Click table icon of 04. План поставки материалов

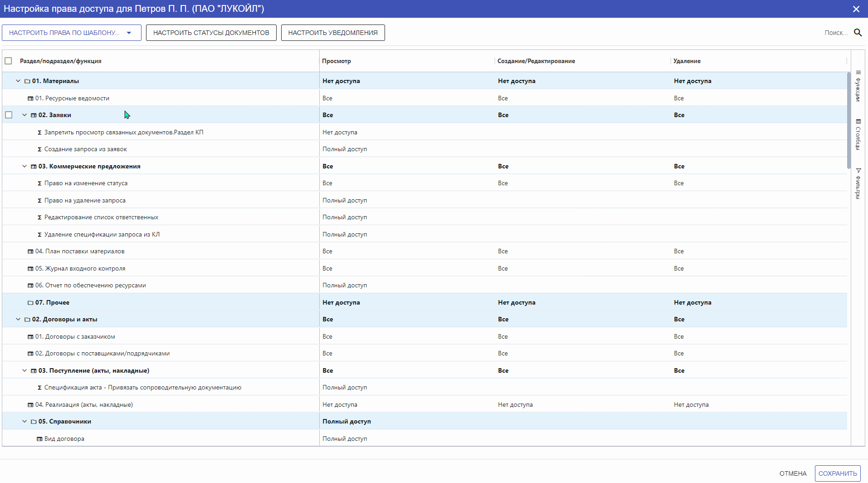pyautogui.click(x=30, y=251)
